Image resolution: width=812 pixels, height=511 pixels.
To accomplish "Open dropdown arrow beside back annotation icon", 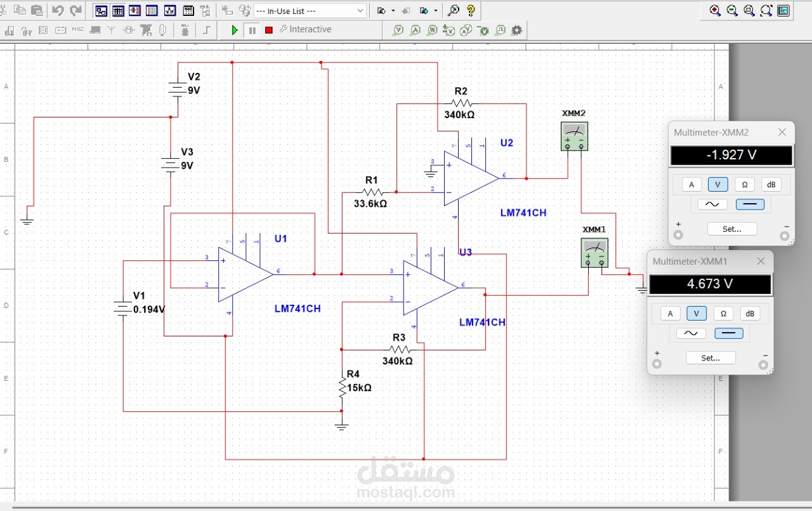I will [x=393, y=11].
